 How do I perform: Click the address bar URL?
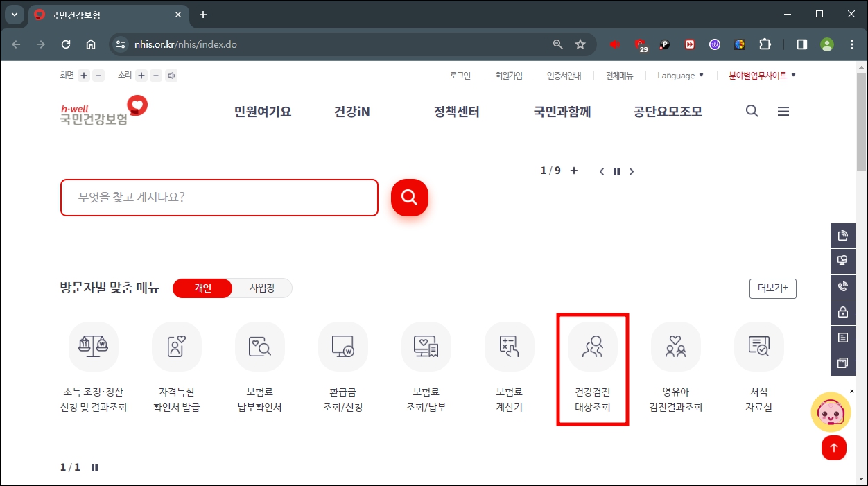coord(186,44)
